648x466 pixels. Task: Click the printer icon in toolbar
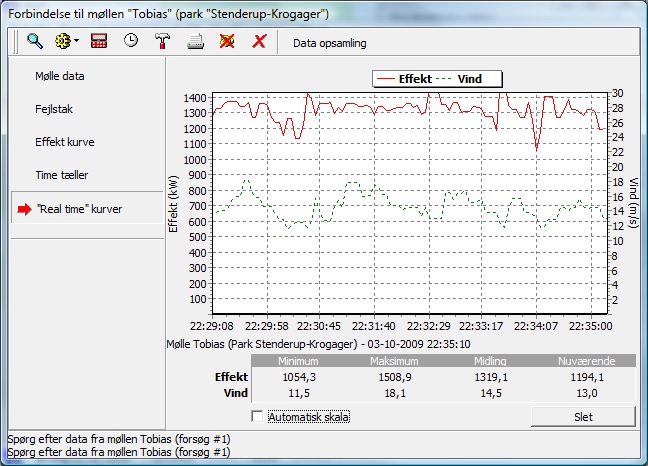point(195,41)
